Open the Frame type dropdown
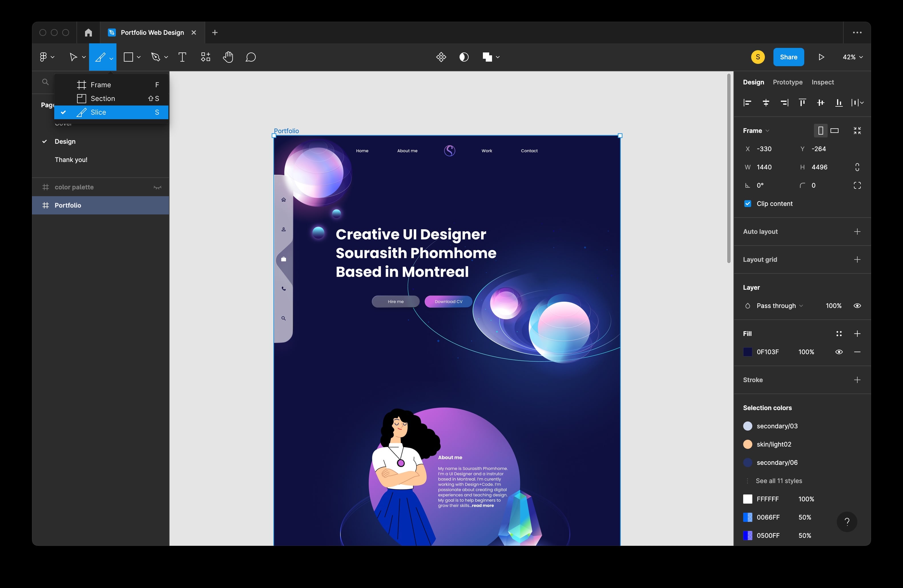 coord(756,130)
